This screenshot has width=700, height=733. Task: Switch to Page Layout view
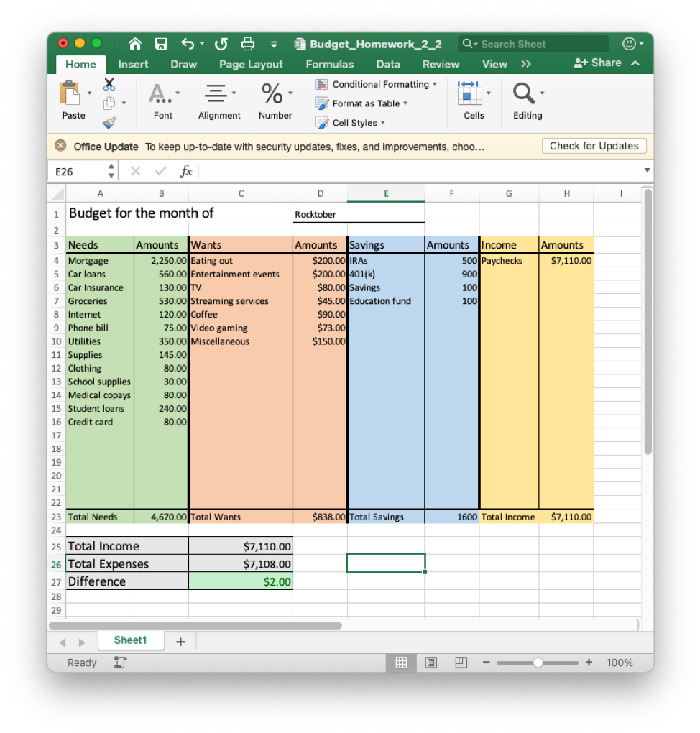point(431,663)
